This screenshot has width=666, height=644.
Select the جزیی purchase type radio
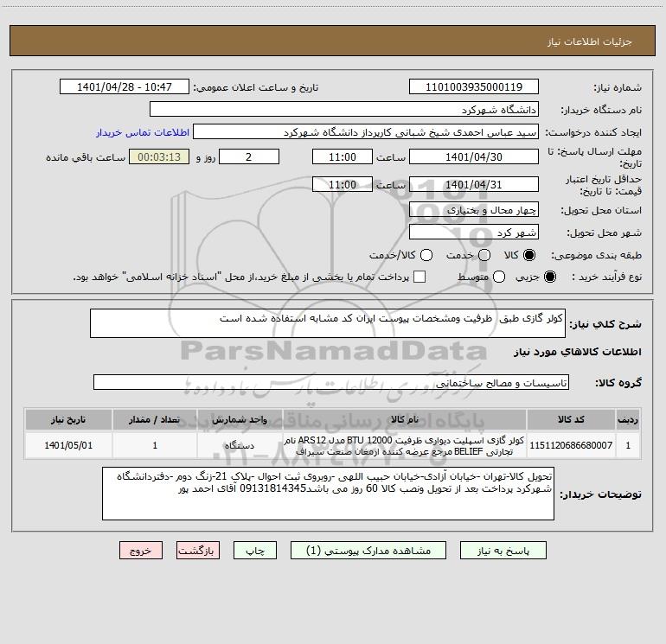tap(549, 277)
